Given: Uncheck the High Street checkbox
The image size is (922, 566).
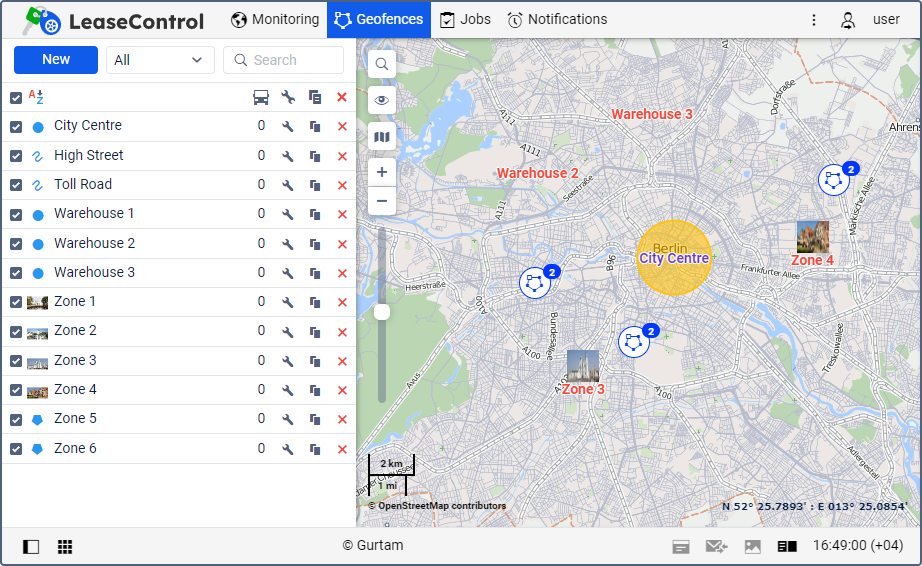Looking at the screenshot, I should [x=16, y=156].
